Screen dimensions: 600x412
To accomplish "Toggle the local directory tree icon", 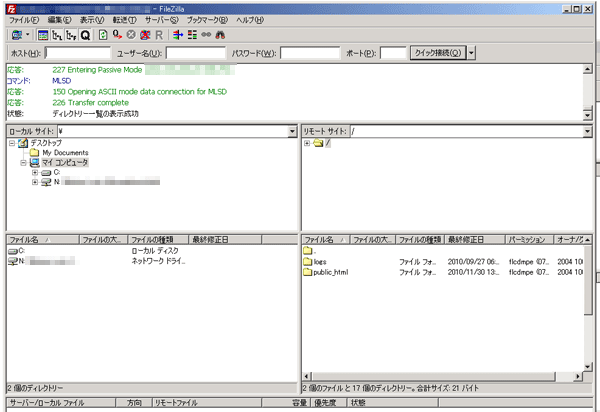I will tap(57, 35).
